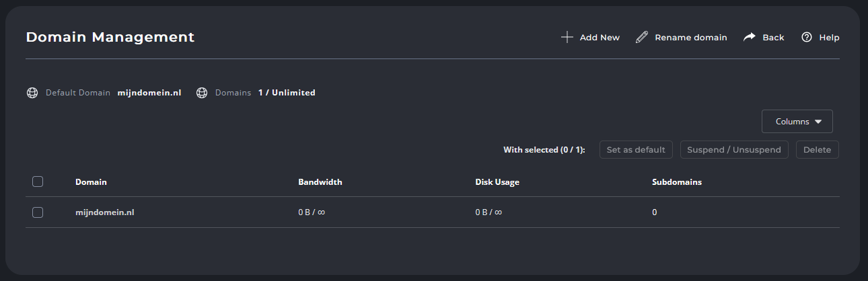Click the Columns dropdown arrow
868x281 pixels.
[818, 122]
